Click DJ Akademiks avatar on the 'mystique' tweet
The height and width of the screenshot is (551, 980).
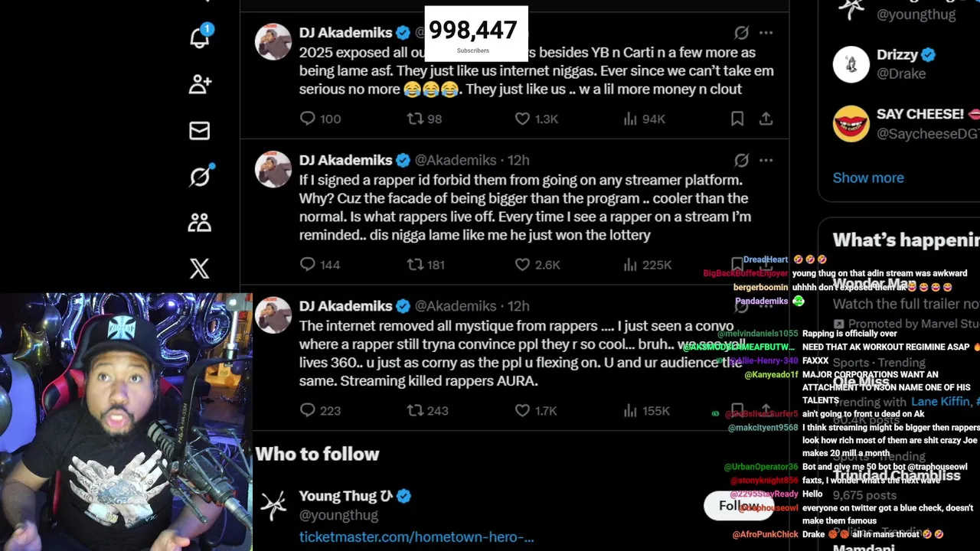coord(273,316)
